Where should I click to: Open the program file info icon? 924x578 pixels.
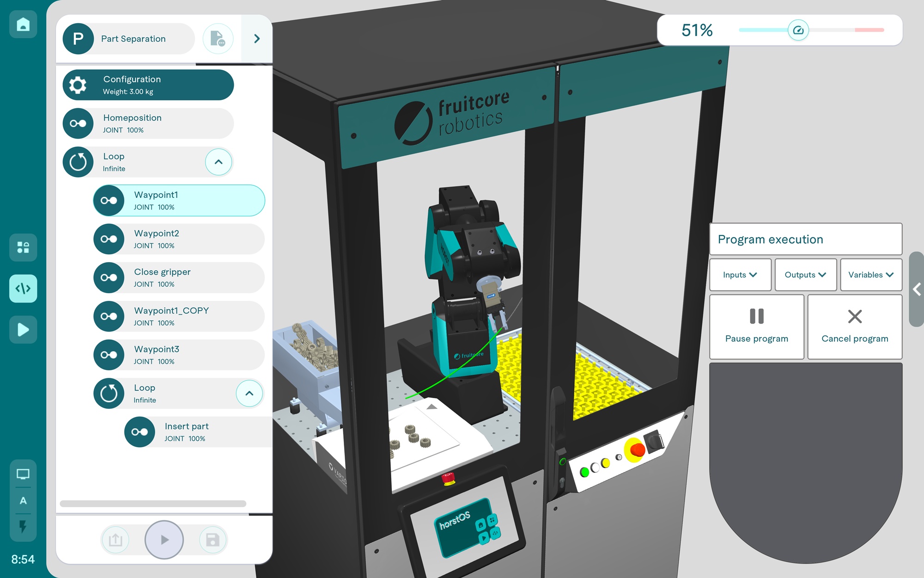218,39
